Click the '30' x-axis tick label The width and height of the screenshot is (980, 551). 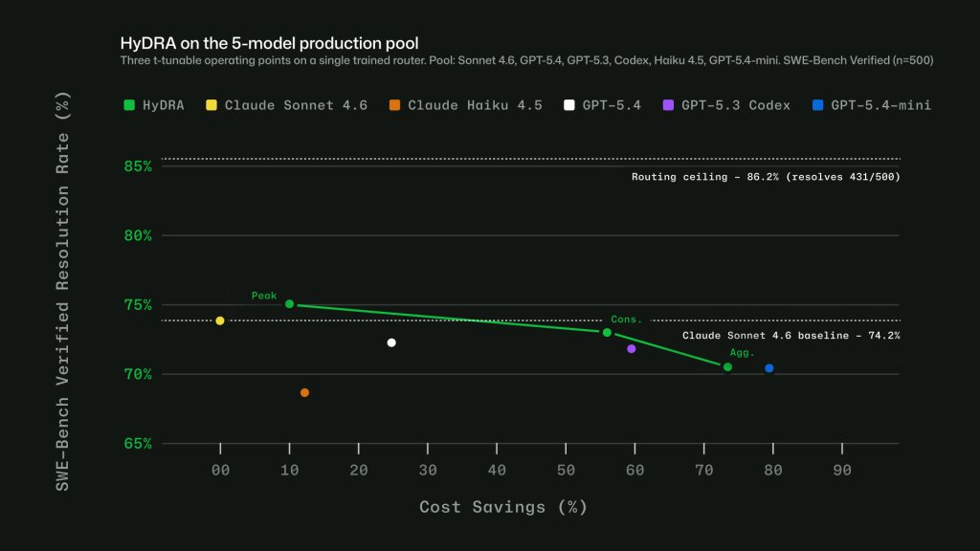click(x=428, y=471)
